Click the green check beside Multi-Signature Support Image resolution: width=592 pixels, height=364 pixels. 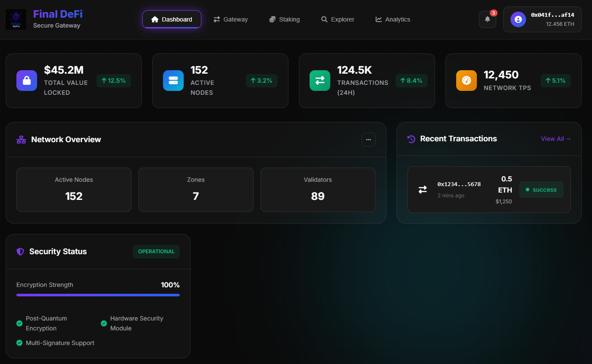pos(19,343)
